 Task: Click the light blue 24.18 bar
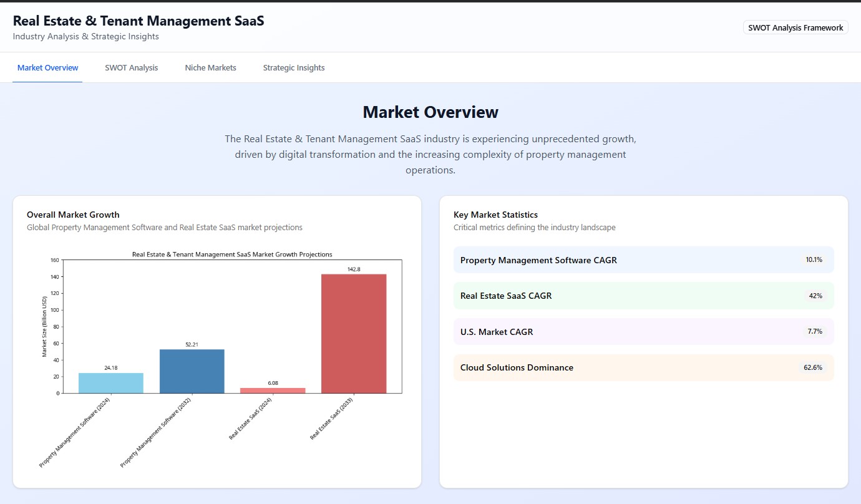click(x=111, y=383)
